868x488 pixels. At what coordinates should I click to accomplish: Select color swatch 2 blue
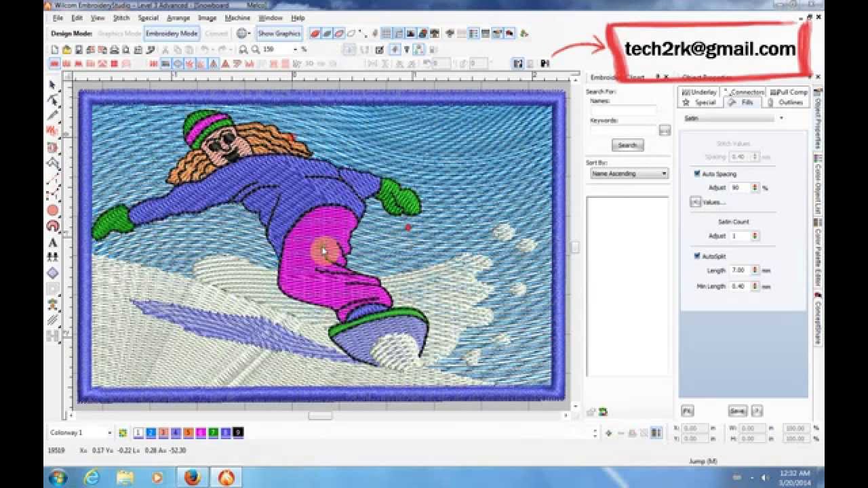pyautogui.click(x=151, y=432)
